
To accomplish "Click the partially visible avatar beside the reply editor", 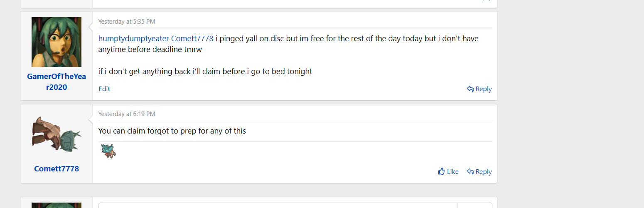I will click(x=57, y=205).
